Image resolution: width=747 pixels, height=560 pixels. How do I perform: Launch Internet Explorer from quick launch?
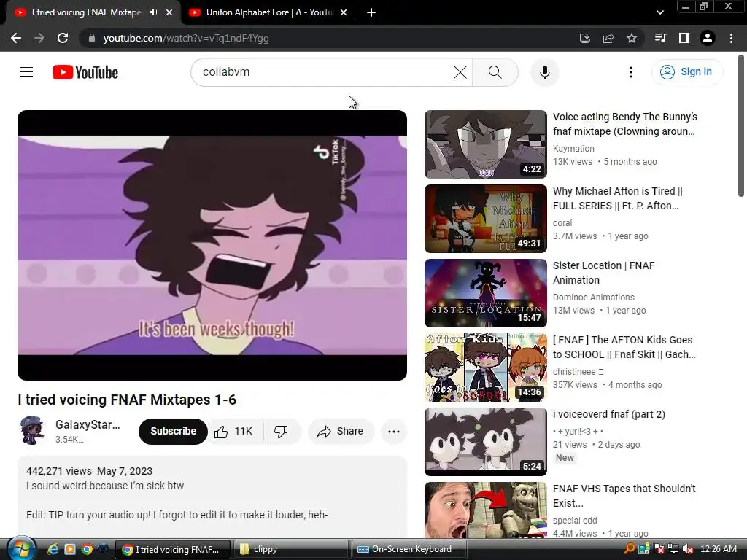[53, 550]
